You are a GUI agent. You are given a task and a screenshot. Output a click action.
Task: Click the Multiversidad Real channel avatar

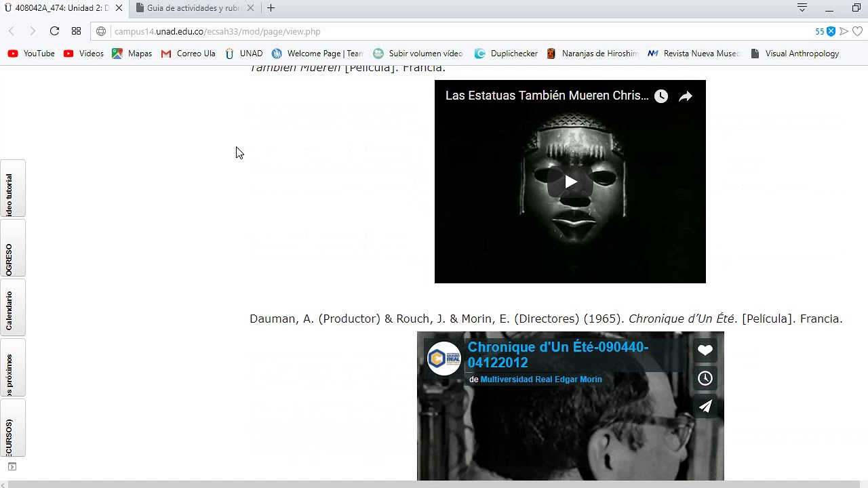tap(444, 358)
